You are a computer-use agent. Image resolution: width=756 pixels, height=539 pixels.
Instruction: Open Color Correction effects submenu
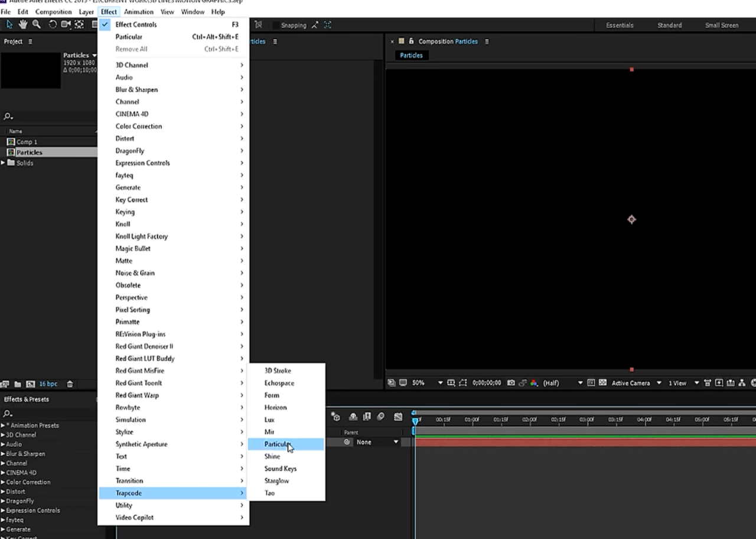click(x=173, y=126)
